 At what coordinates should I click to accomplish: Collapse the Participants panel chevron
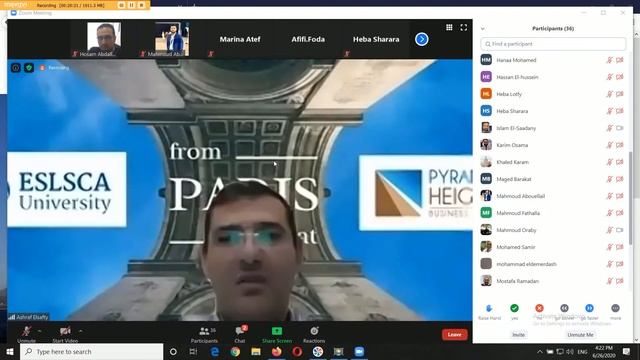coord(483,29)
